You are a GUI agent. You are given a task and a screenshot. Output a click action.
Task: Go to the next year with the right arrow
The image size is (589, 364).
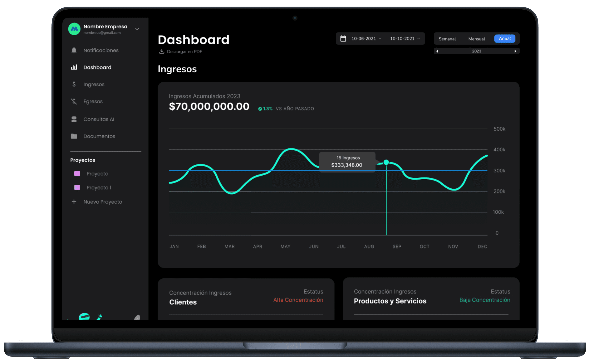click(x=515, y=51)
